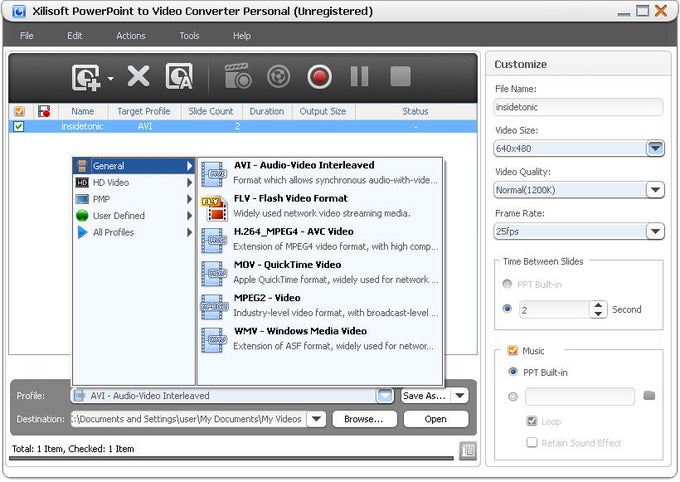Click the green User Defined icon
This screenshot has width=680, height=482.
pos(82,216)
